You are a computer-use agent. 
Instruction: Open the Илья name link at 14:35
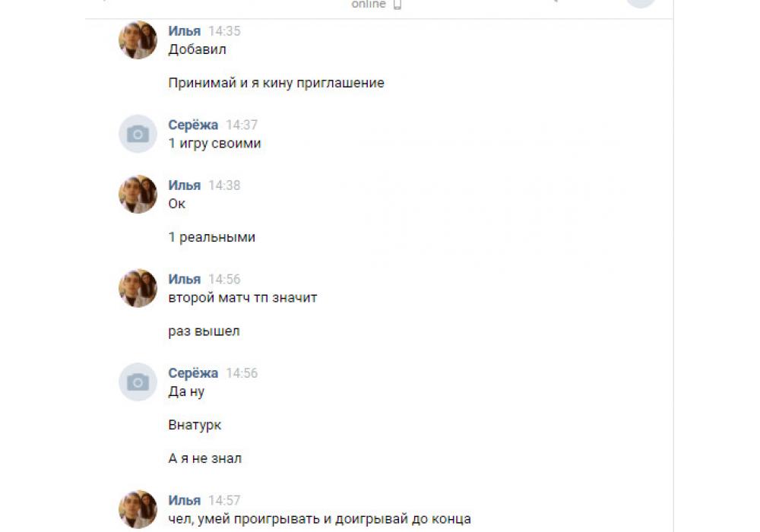pyautogui.click(x=184, y=31)
